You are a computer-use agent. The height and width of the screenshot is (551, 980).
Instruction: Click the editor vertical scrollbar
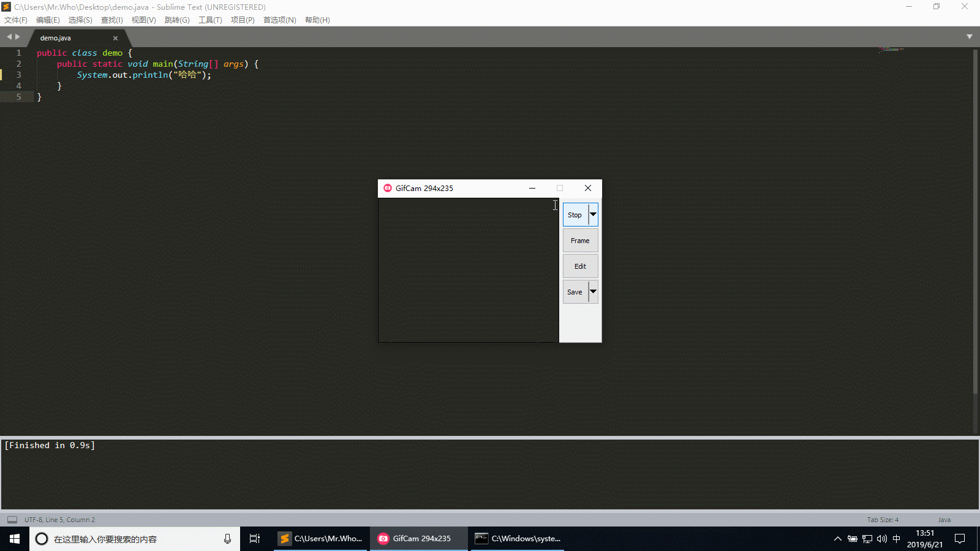coord(975,220)
